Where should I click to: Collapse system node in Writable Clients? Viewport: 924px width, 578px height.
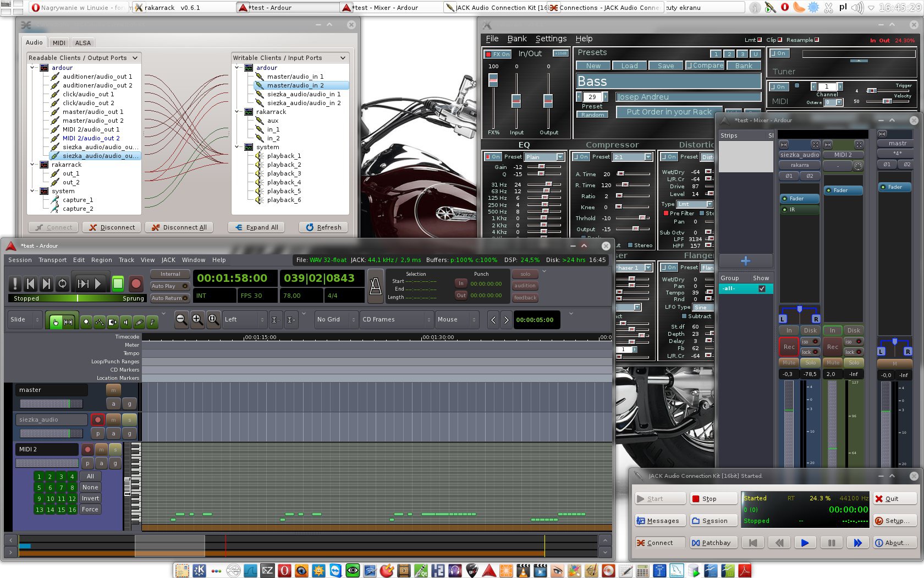point(238,147)
